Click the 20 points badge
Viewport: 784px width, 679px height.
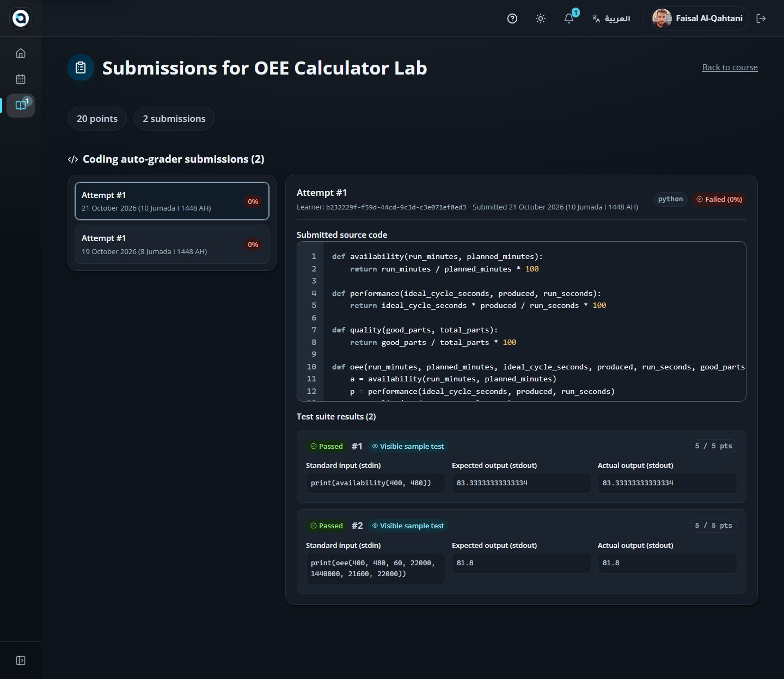coord(97,119)
